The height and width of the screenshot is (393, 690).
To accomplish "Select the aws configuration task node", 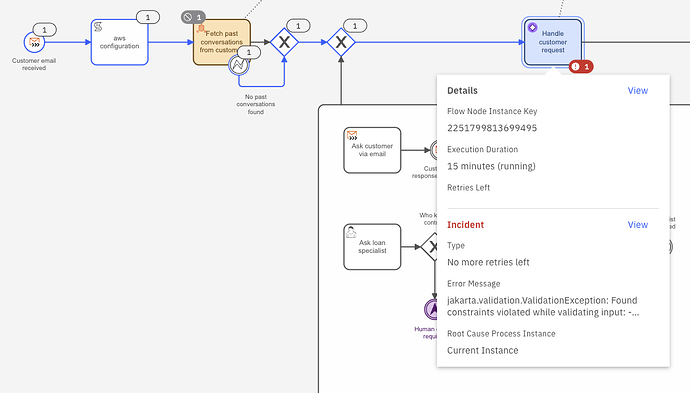I will (x=120, y=42).
